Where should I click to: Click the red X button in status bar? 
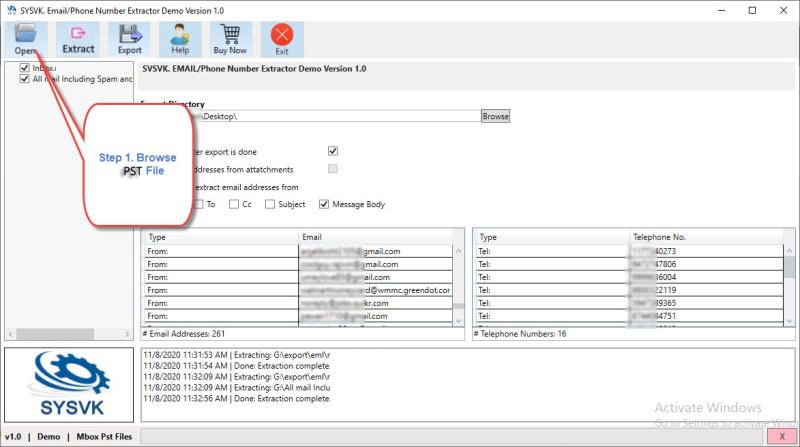tap(782, 436)
